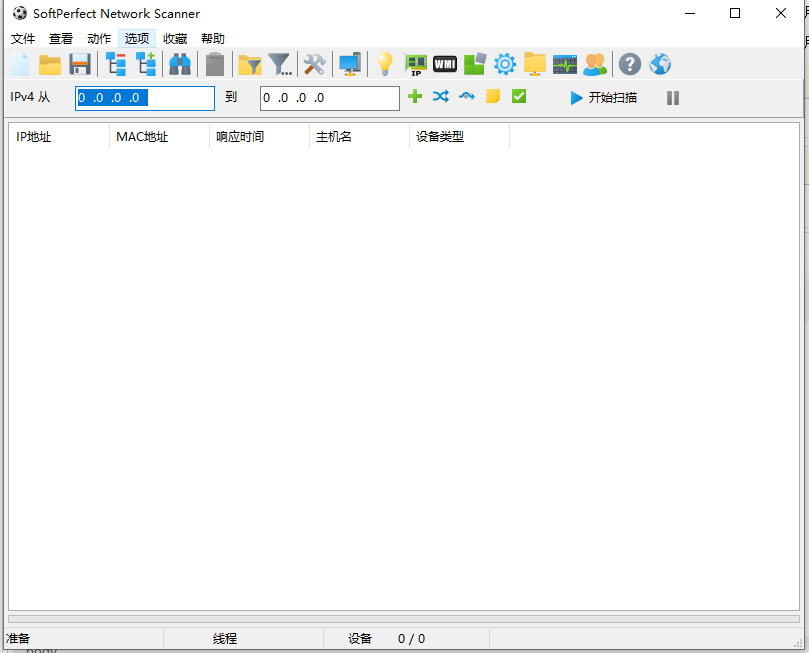The width and height of the screenshot is (809, 653).
Task: Click the light bulb icon
Action: pos(384,64)
